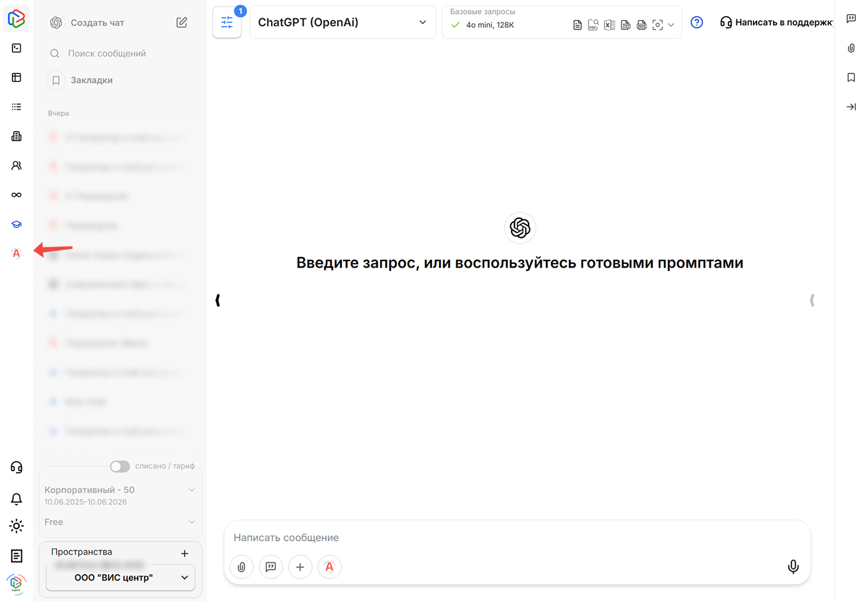Image resolution: width=868 pixels, height=601 pixels.
Task: Click the bell notifications icon
Action: (x=17, y=498)
